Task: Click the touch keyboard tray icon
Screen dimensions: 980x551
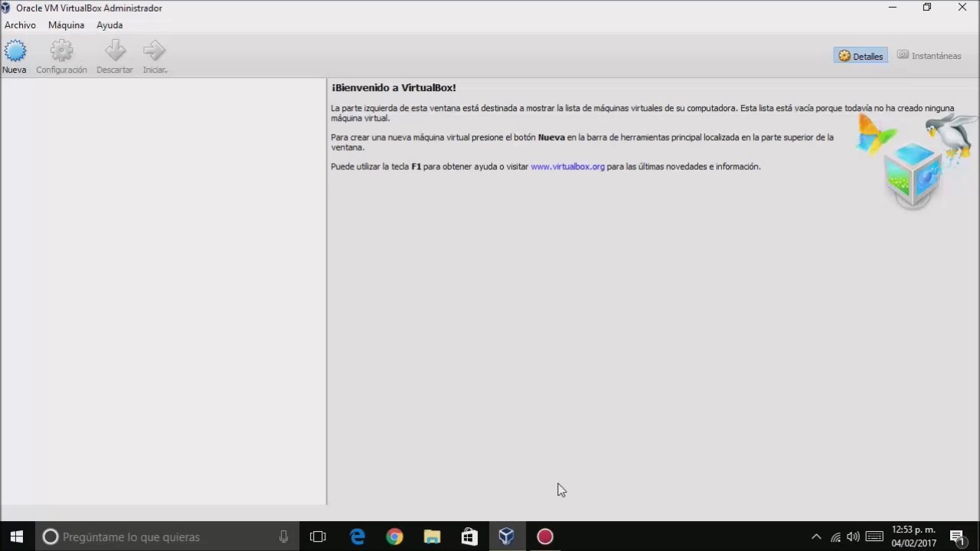Action: (x=874, y=536)
